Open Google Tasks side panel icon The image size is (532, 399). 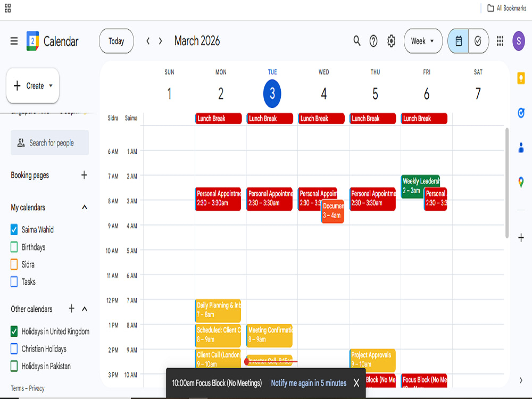[521, 113]
